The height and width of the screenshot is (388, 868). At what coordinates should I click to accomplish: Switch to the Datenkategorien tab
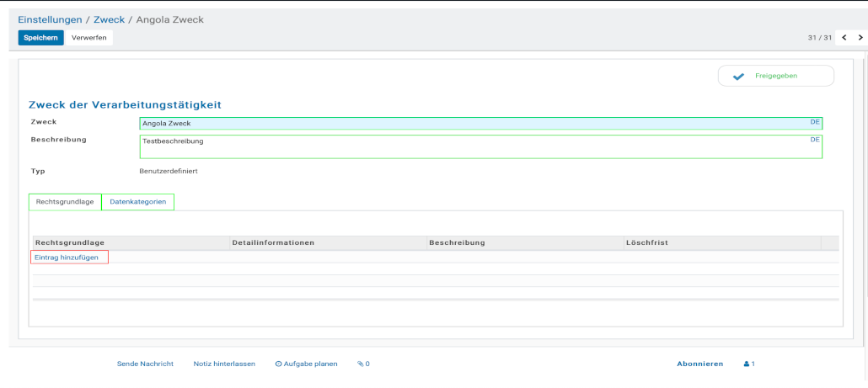tap(138, 202)
